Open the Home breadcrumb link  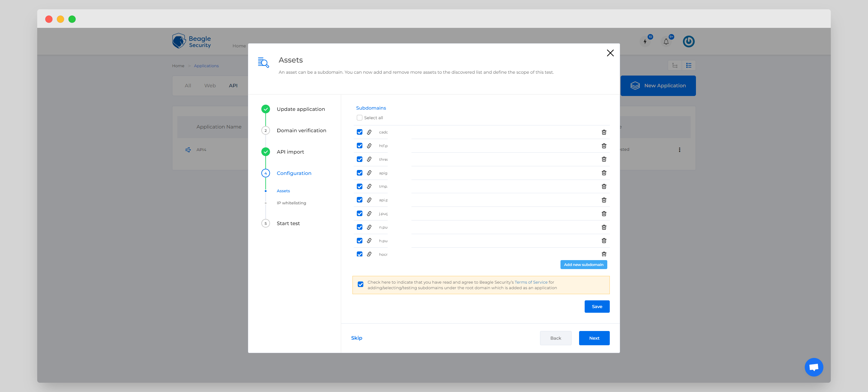coord(178,66)
